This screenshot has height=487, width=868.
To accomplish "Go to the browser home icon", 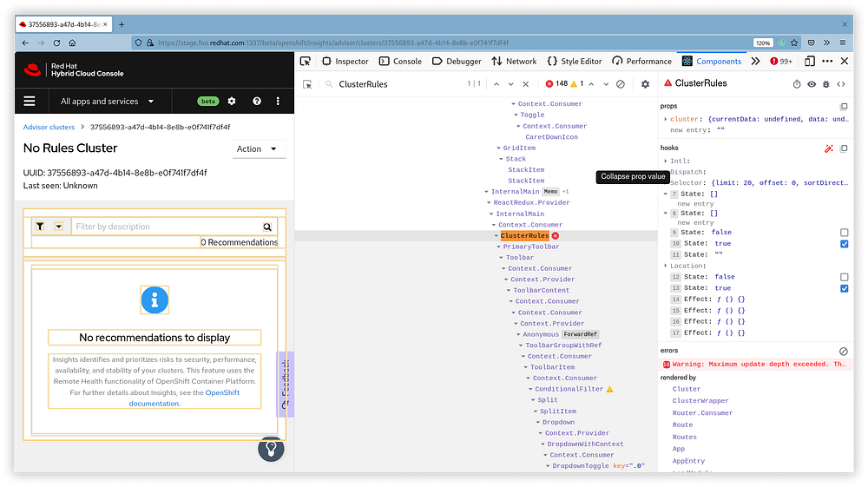I will click(72, 43).
